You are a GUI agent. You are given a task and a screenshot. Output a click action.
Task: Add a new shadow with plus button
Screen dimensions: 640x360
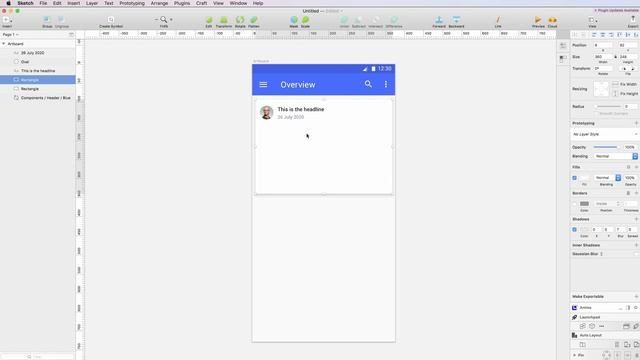pos(636,219)
